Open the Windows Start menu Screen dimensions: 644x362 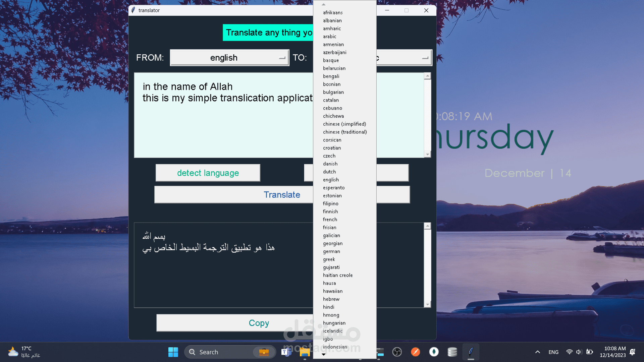click(x=173, y=352)
